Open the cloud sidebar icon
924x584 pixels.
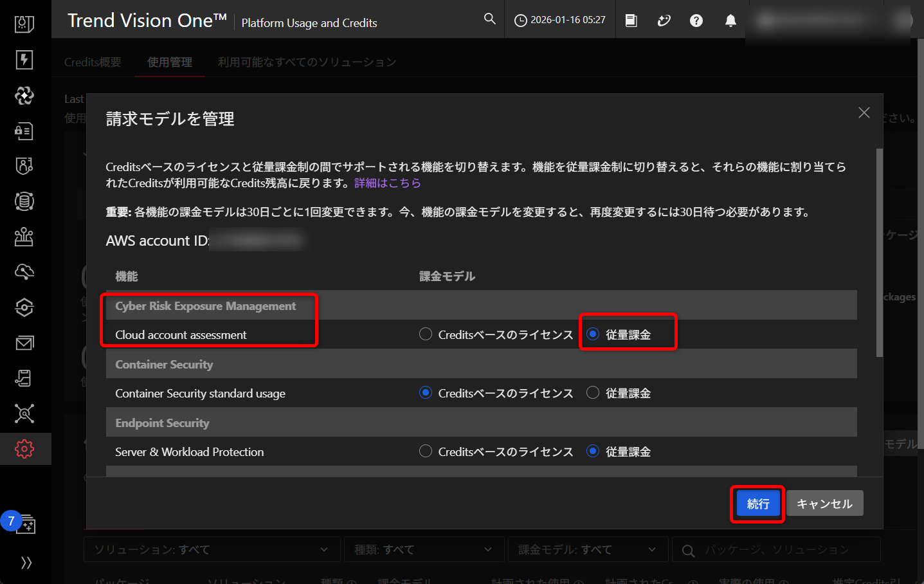click(x=24, y=272)
